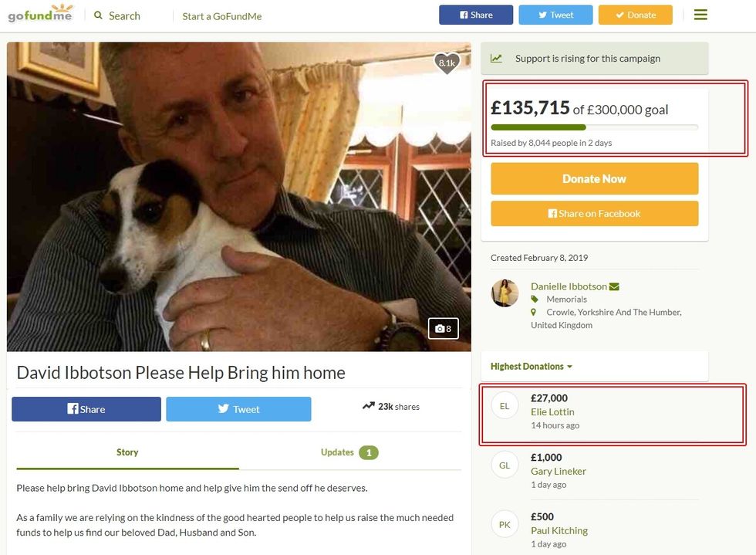
Task: Click the fundraising progress bar
Action: 594,127
